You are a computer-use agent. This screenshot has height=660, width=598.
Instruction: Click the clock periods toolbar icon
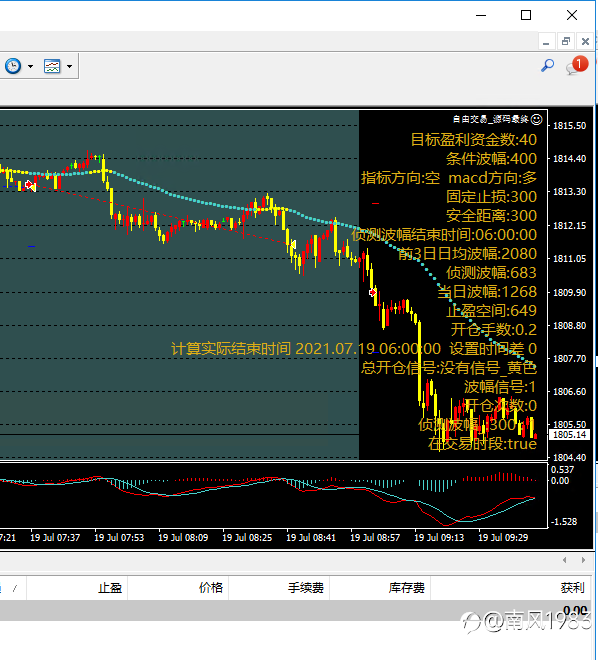(13, 66)
